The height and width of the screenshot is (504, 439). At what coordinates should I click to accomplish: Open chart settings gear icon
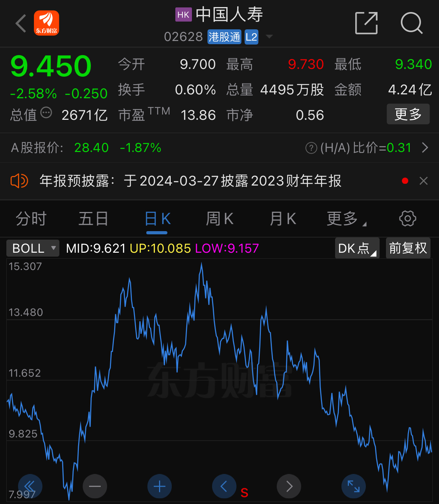pyautogui.click(x=408, y=218)
